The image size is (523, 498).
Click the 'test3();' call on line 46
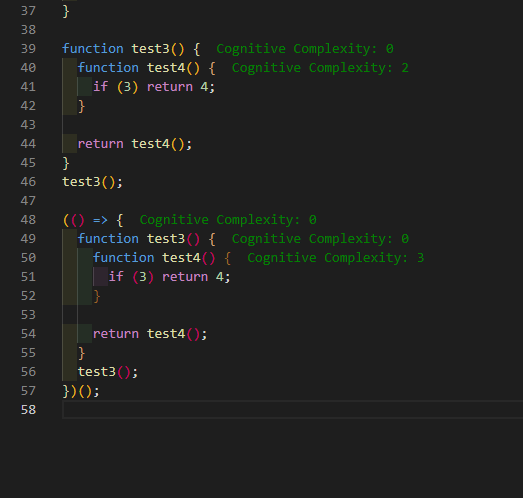click(92, 182)
